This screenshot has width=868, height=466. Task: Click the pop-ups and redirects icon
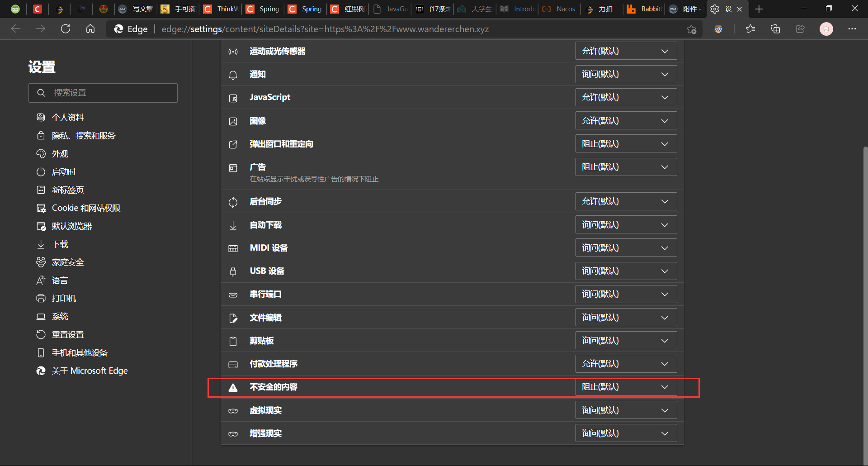click(x=233, y=144)
